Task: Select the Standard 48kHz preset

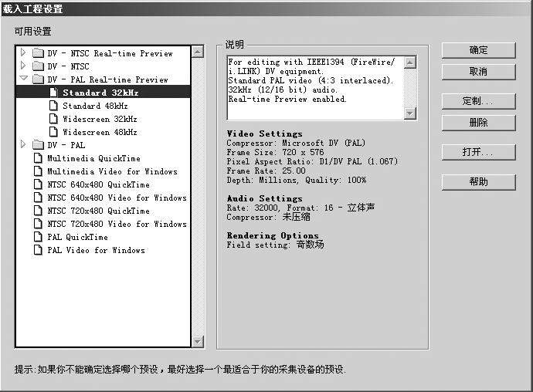Action: pyautogui.click(x=95, y=106)
